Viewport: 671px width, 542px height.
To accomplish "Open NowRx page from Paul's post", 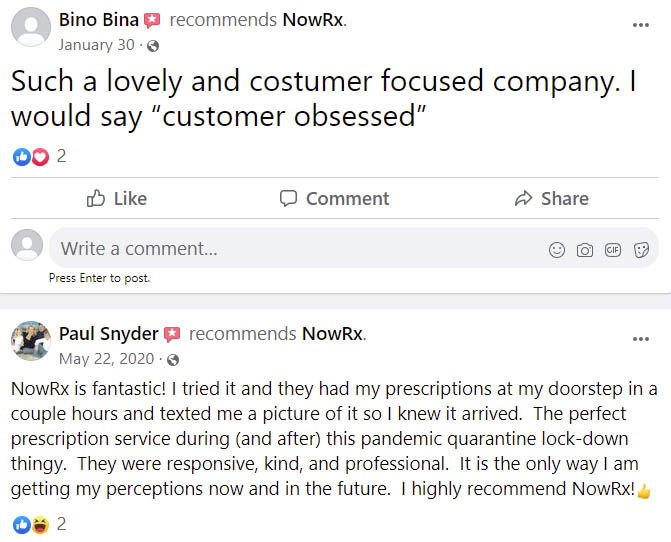I will click(333, 333).
